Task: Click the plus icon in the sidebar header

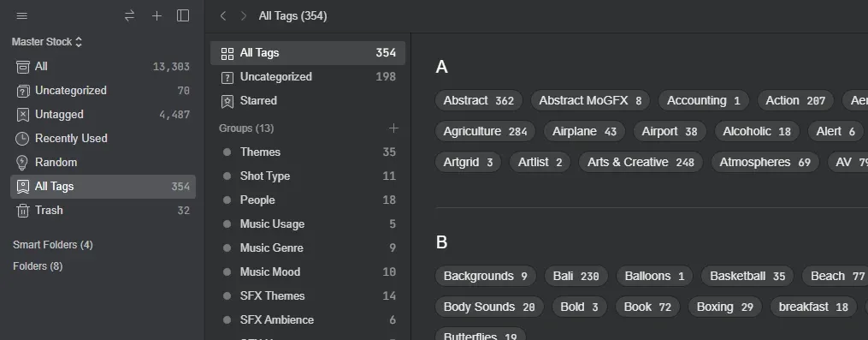Action: coord(156,16)
